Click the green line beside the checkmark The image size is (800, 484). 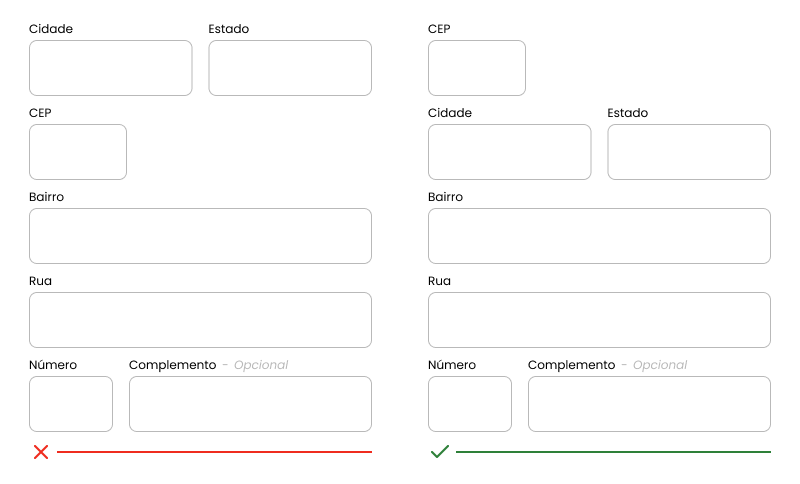coord(613,452)
